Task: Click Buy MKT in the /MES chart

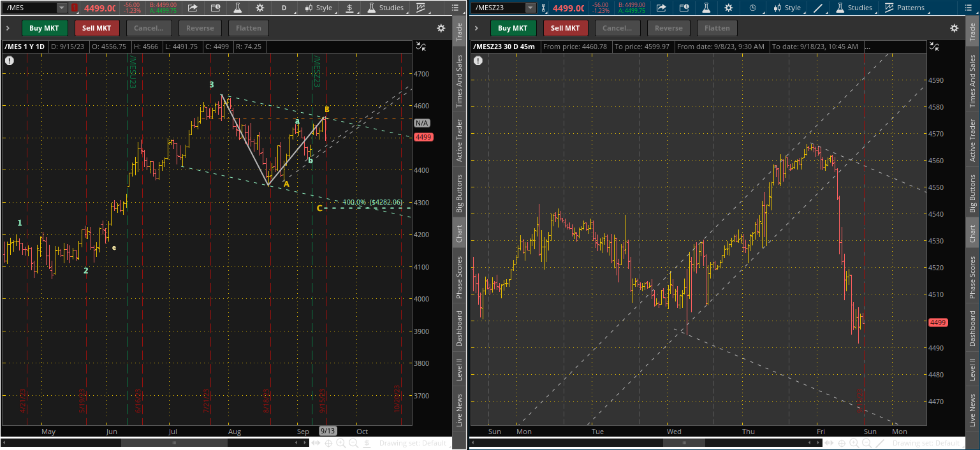Action: (x=45, y=28)
